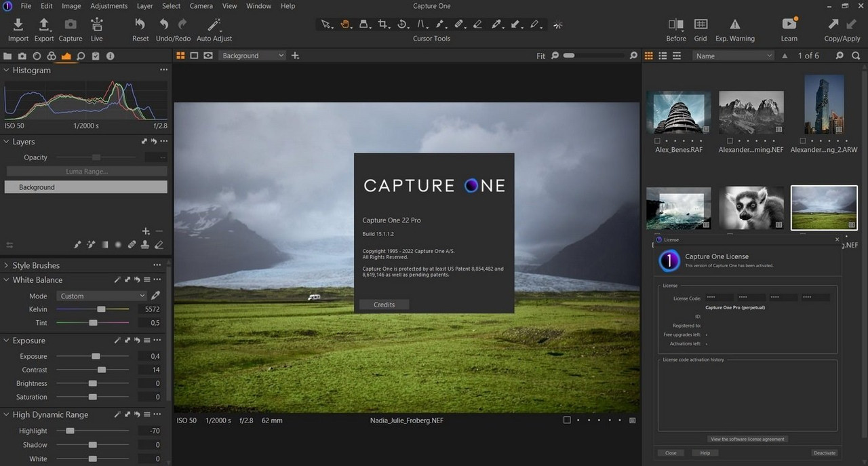Click Deactivate in the License window
868x466 pixels.
pos(825,452)
